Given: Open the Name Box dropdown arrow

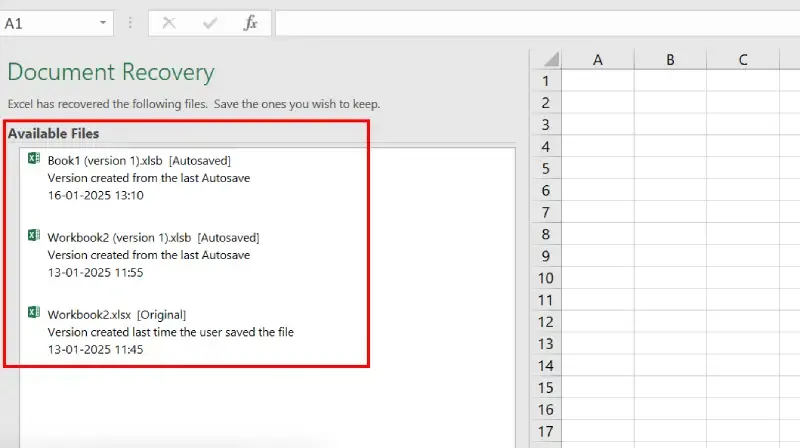Looking at the screenshot, I should pyautogui.click(x=103, y=23).
